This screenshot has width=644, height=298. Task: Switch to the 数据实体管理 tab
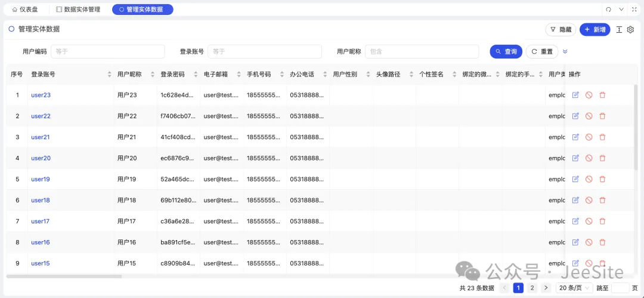tap(78, 10)
